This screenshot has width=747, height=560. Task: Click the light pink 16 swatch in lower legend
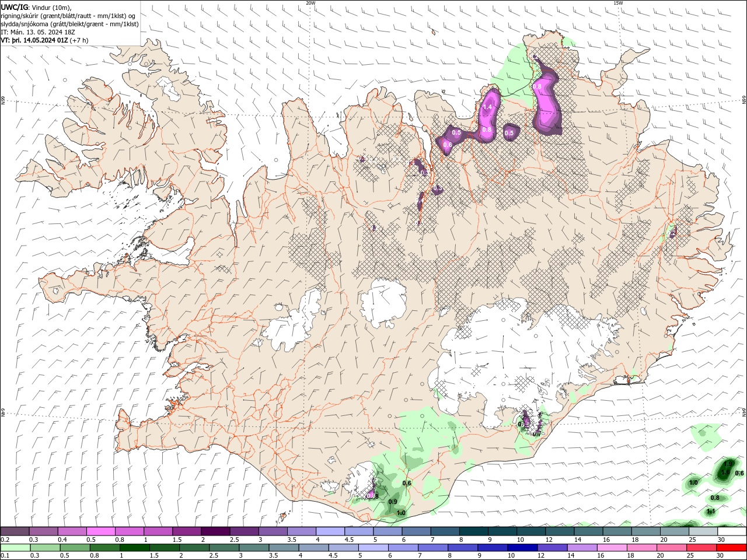click(612, 548)
